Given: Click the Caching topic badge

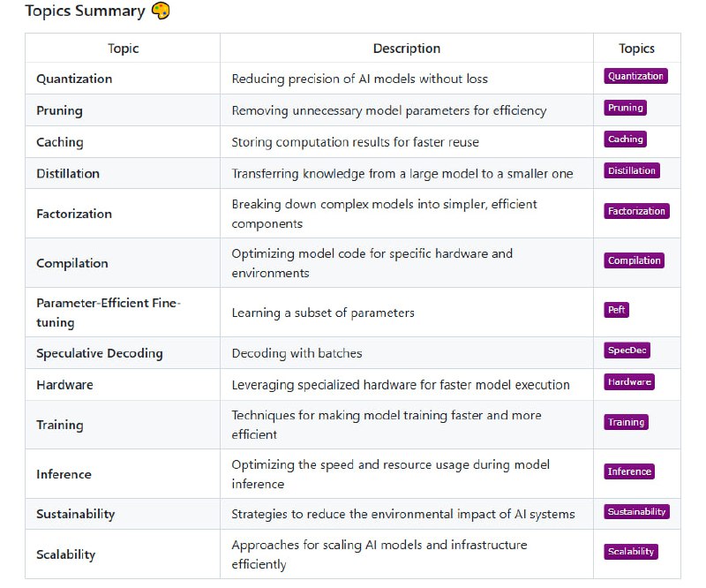Looking at the screenshot, I should [626, 139].
